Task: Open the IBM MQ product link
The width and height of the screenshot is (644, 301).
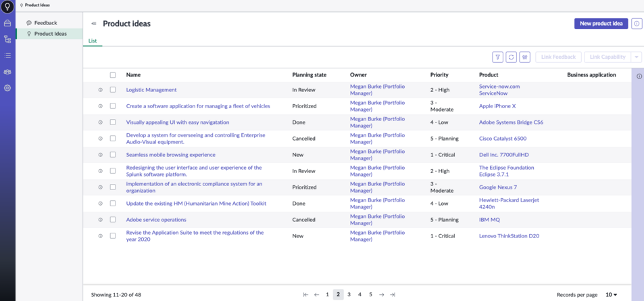Action: (489, 220)
